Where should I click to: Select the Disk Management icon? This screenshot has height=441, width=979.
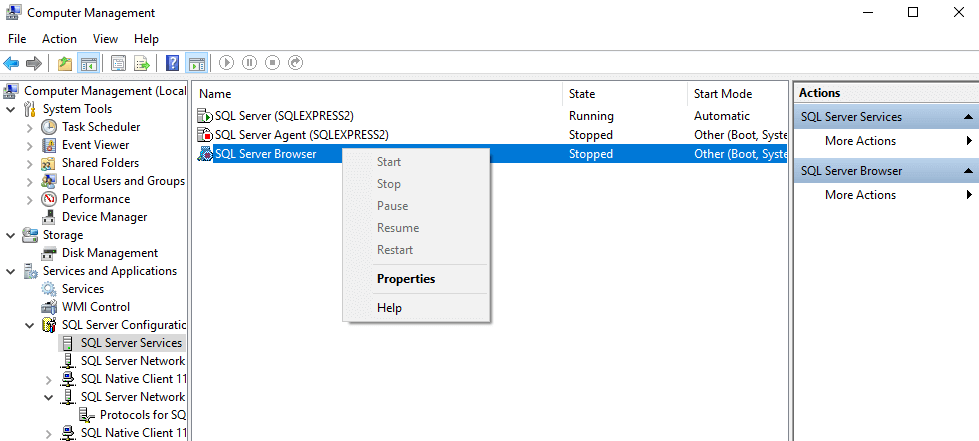[49, 253]
